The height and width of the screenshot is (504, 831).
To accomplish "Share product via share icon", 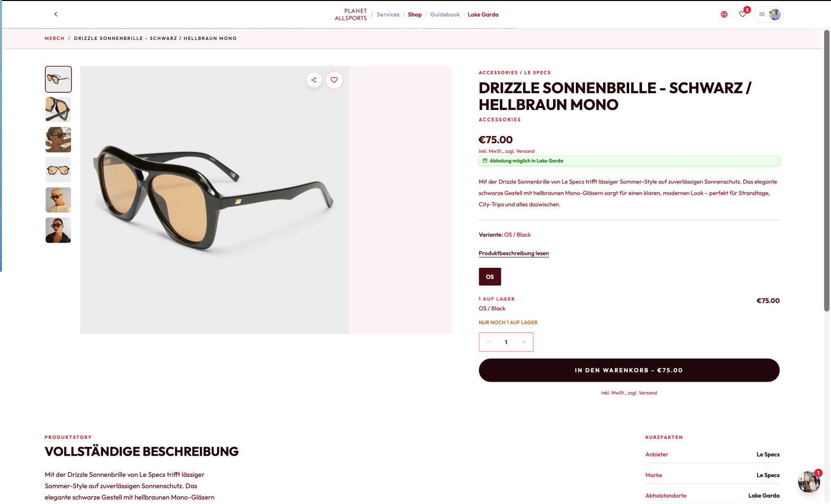I will (x=314, y=80).
